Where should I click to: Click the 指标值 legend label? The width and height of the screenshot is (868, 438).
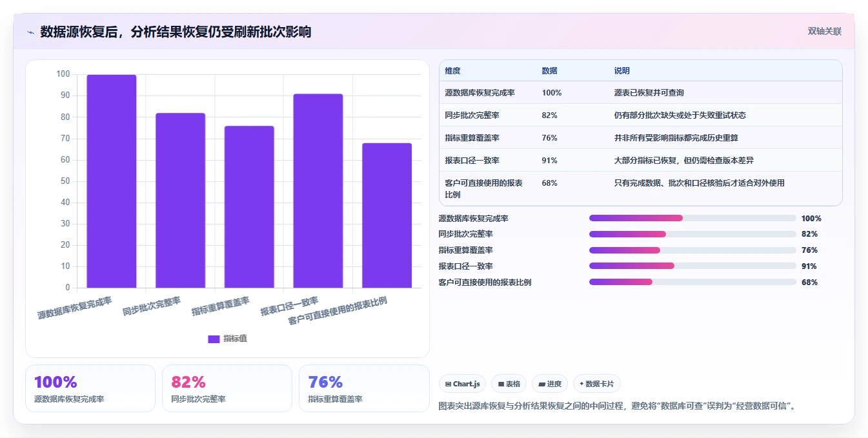[235, 339]
